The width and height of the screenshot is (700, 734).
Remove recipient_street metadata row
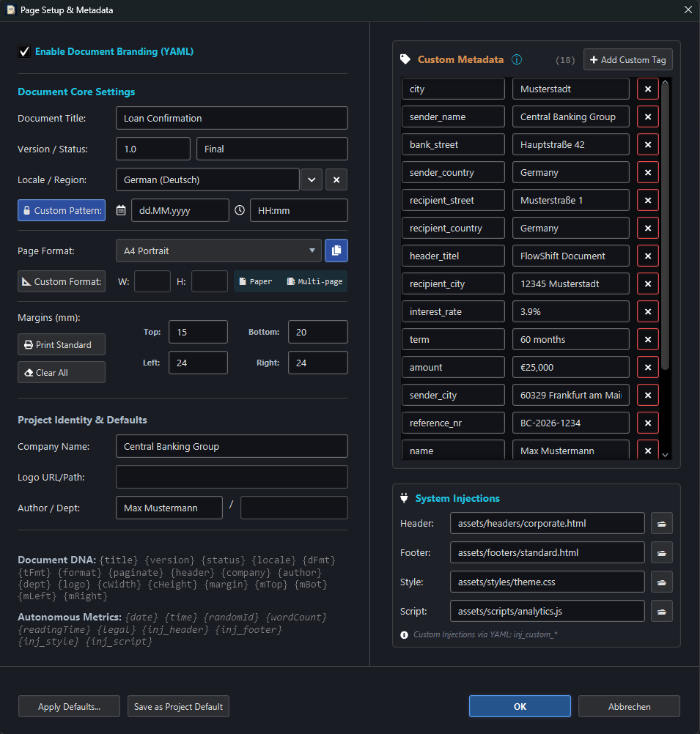point(648,201)
